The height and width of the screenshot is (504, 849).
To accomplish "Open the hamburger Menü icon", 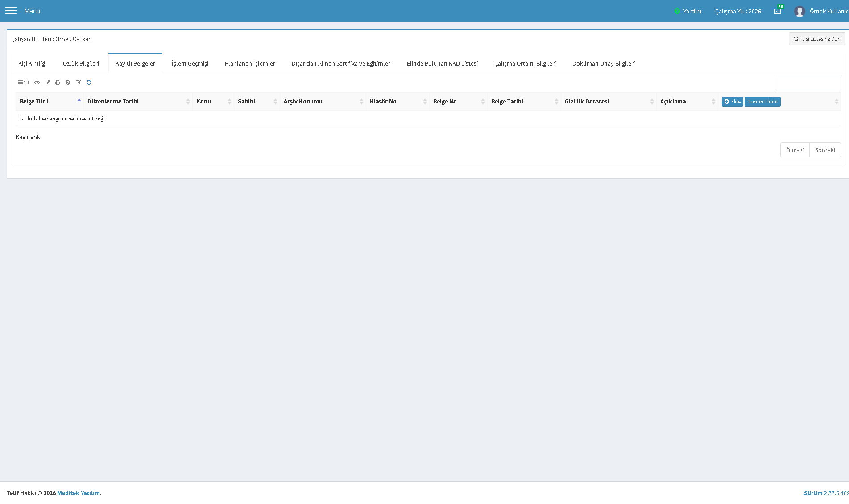I will 11,11.
